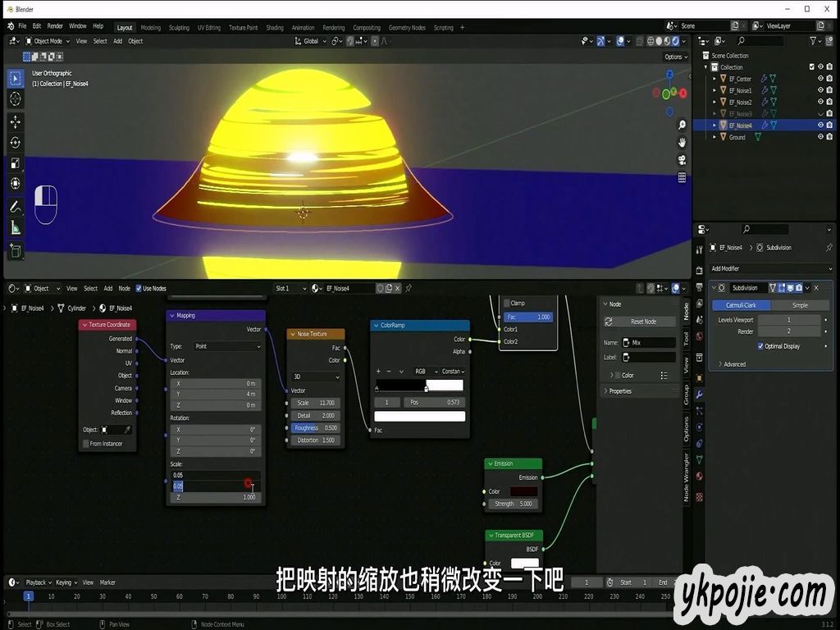
Task: Select the Simple subdivision type button
Action: [799, 305]
